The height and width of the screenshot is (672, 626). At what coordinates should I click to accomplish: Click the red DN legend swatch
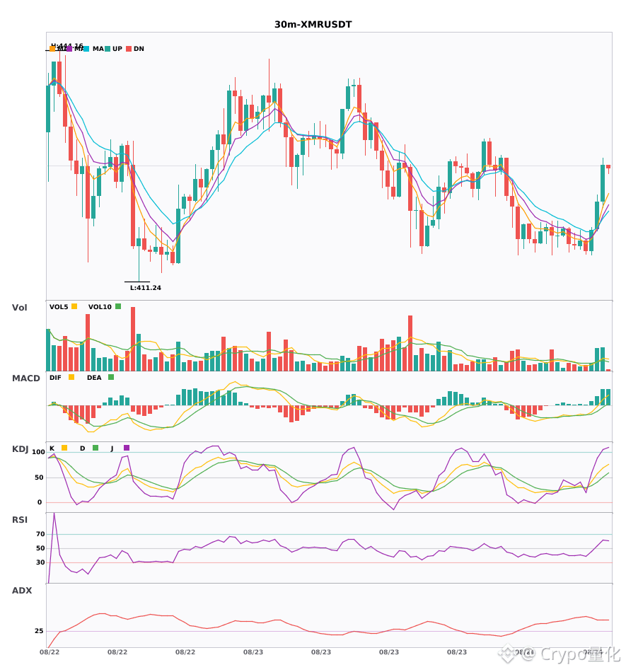tap(129, 49)
